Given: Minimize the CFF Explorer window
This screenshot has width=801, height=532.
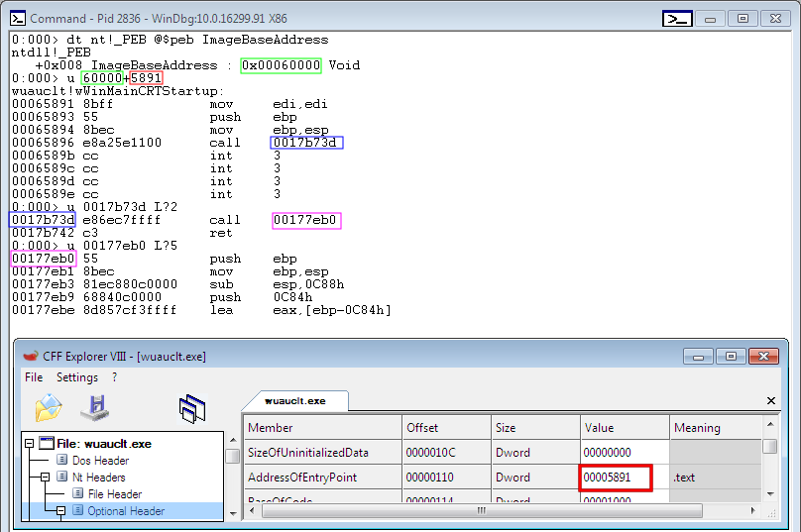Looking at the screenshot, I should pyautogui.click(x=698, y=356).
